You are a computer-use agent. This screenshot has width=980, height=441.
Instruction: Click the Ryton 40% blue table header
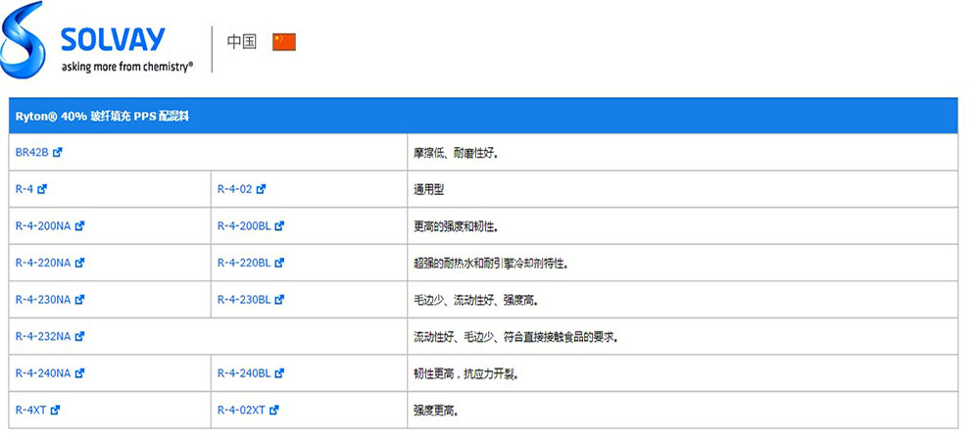482,116
